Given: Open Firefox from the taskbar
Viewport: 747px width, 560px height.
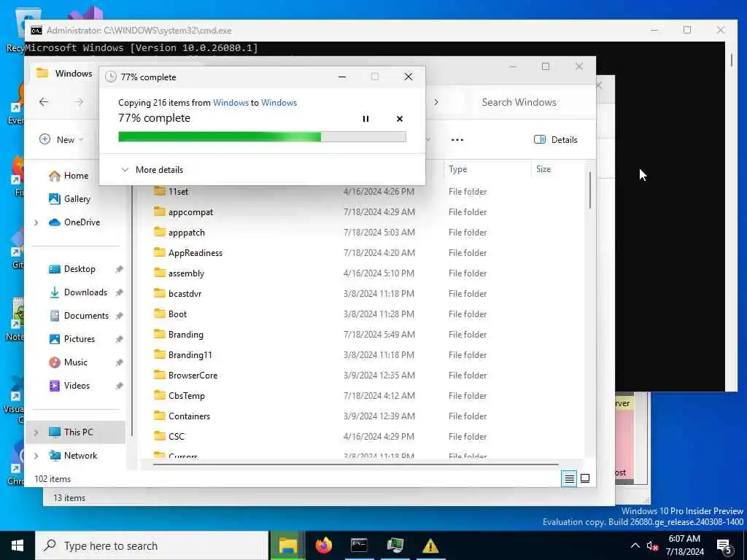Looking at the screenshot, I should coord(323,545).
